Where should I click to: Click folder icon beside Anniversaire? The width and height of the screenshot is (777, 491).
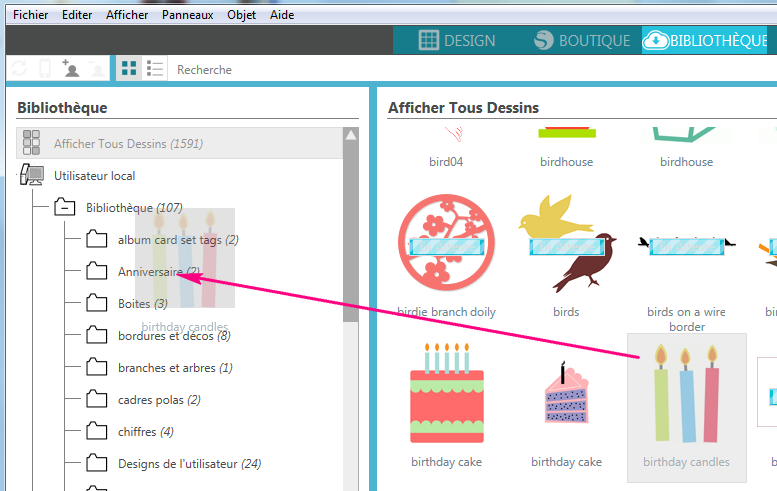97,271
